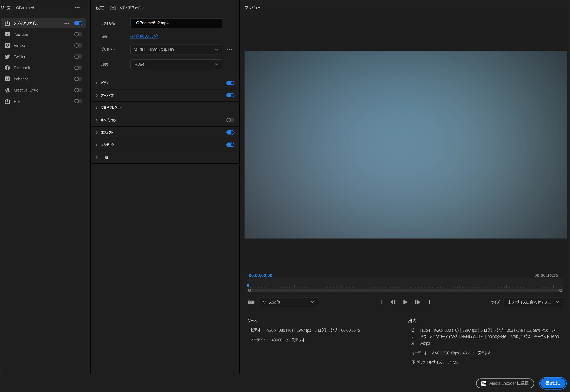The image size is (570, 392).
Task: Enable the YouTube publish toggle
Action: click(78, 34)
